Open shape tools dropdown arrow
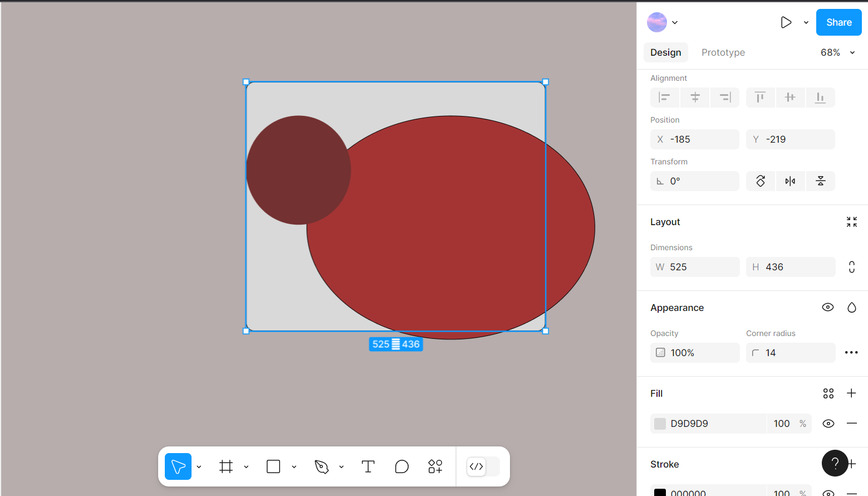The image size is (868, 496). click(x=294, y=467)
